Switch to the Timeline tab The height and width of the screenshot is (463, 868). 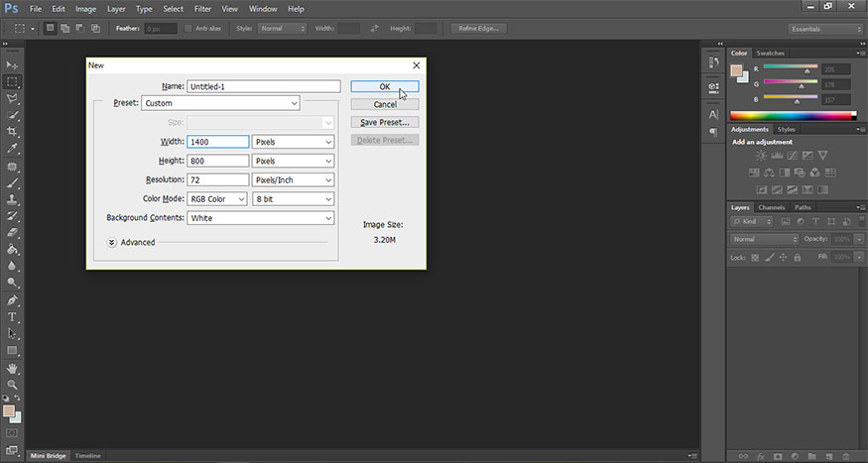87,456
